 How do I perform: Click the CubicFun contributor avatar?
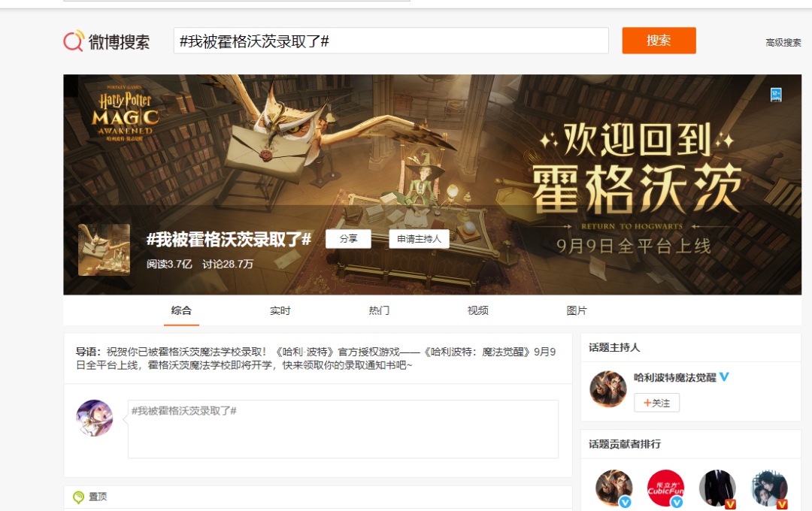665,488
